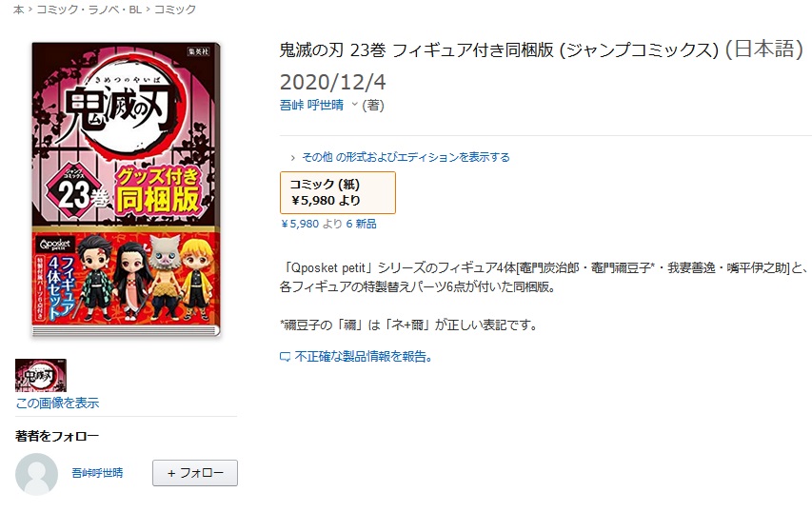
Task: Click the この画像を表示 link
Action: click(x=57, y=403)
